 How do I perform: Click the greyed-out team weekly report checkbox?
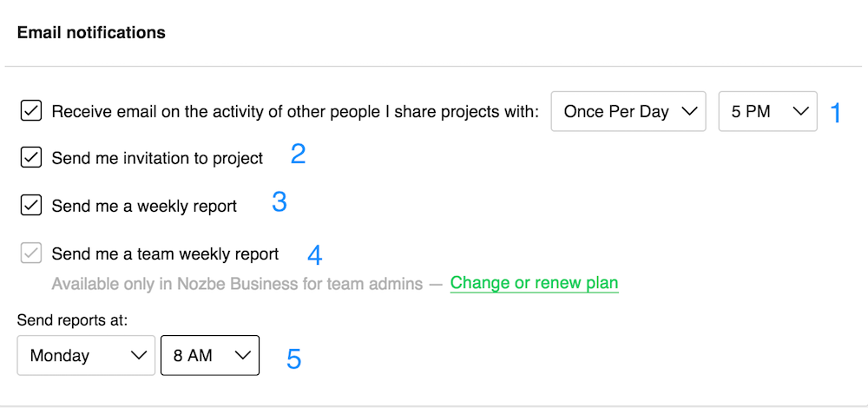click(x=31, y=253)
